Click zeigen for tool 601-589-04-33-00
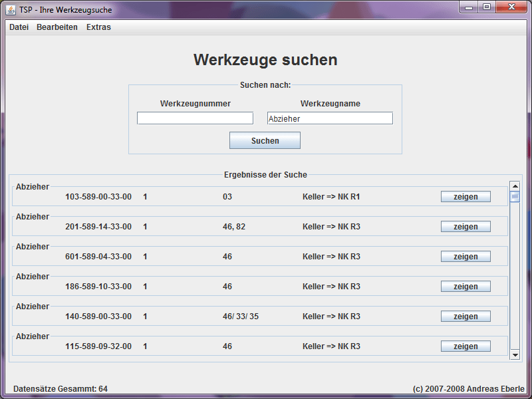532x399 pixels. 465,256
